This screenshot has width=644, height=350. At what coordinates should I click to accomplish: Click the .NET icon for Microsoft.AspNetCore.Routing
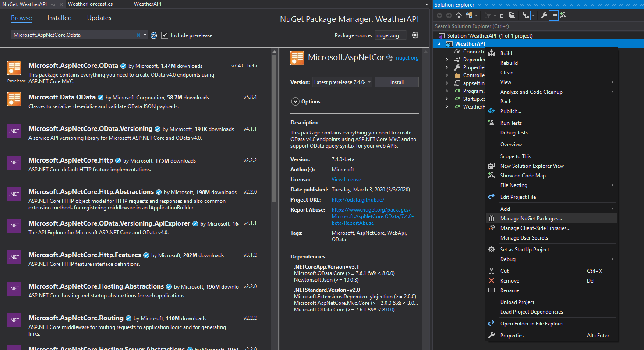point(14,320)
